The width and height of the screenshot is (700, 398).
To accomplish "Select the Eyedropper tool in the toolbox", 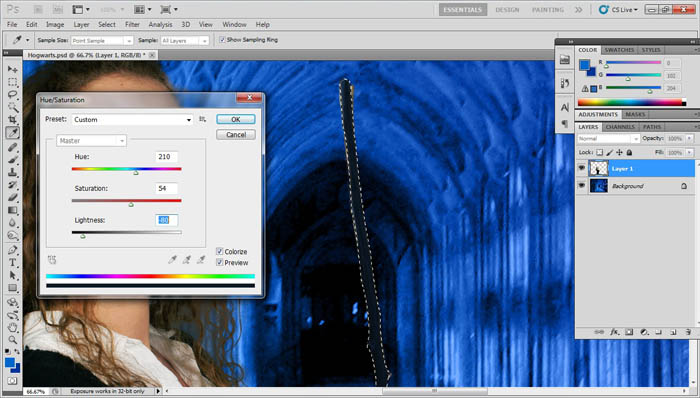I will [x=12, y=133].
